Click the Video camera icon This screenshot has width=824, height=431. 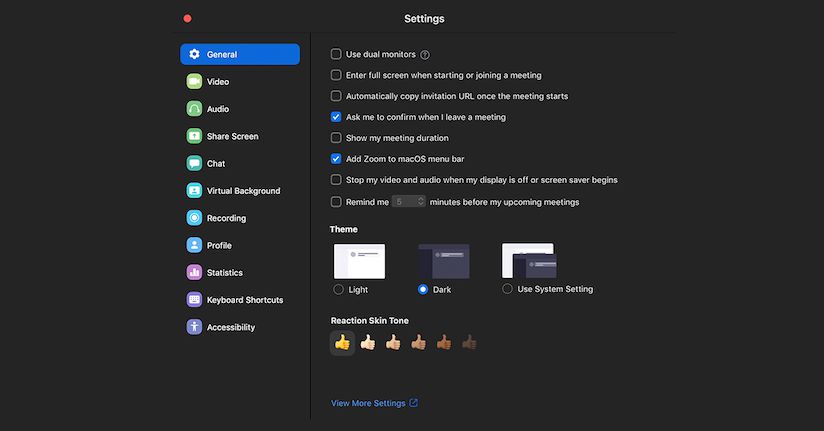194,81
